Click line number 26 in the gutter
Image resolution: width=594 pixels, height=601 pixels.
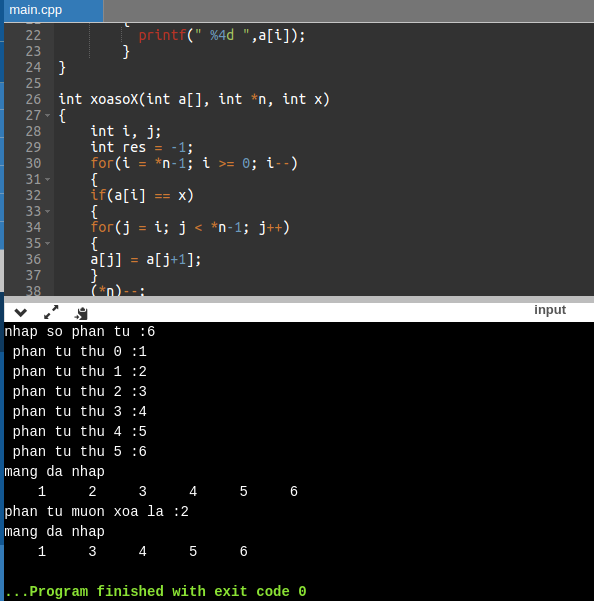33,99
